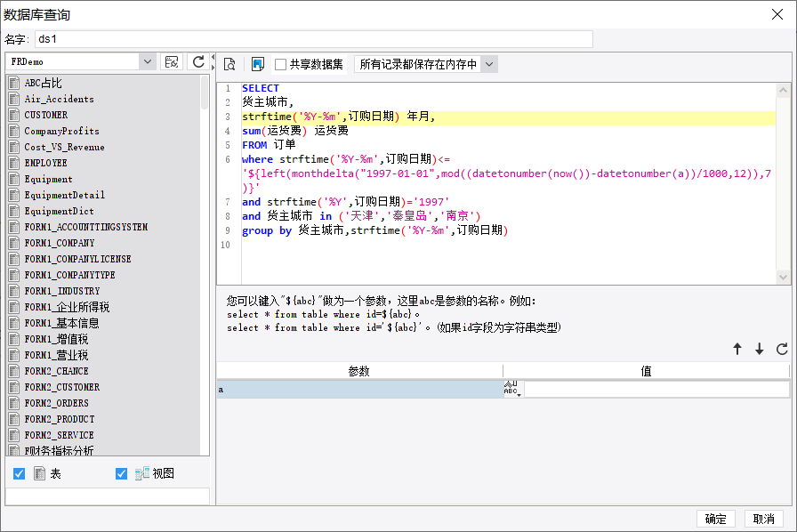Image resolution: width=797 pixels, height=532 pixels.
Task: Uncheck the 视图 views checkbox
Action: tap(121, 473)
